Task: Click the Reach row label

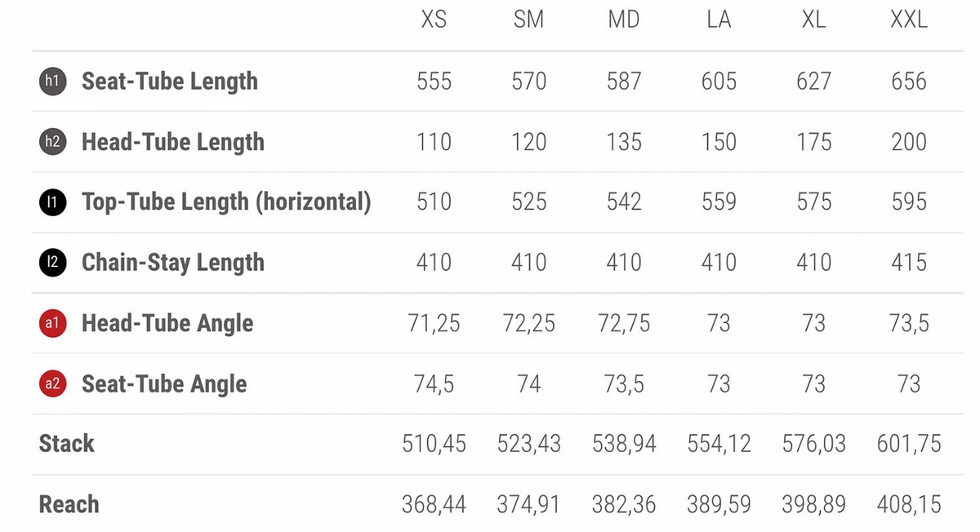Action: pyautogui.click(x=69, y=504)
